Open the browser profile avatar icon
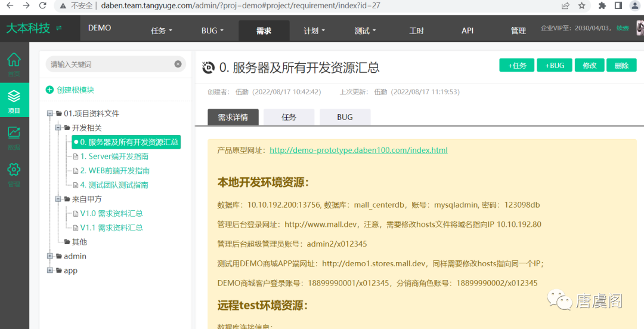This screenshot has width=644, height=329. [635, 5]
